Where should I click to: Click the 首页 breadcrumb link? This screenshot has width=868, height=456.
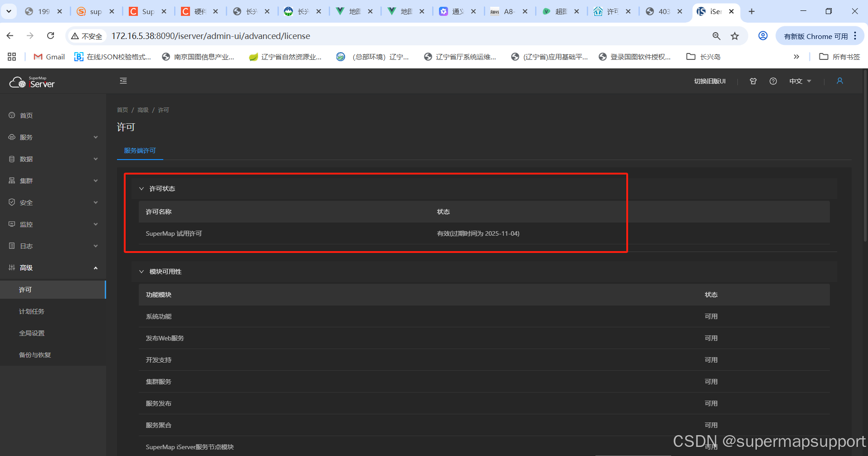coord(122,110)
